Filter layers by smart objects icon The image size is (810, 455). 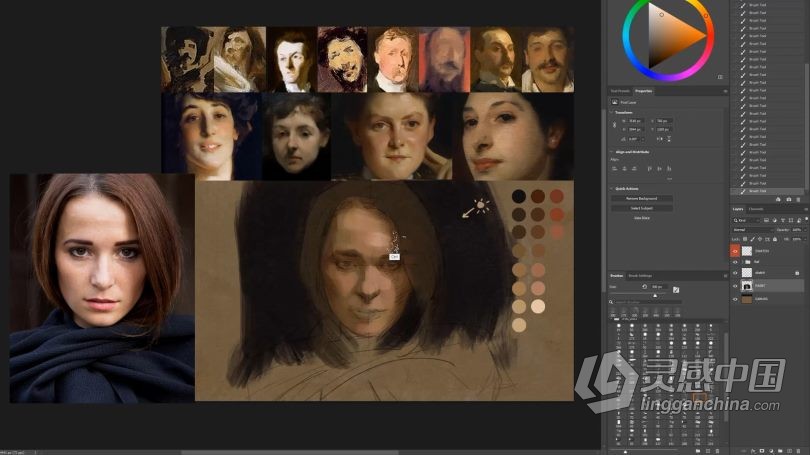[799, 220]
